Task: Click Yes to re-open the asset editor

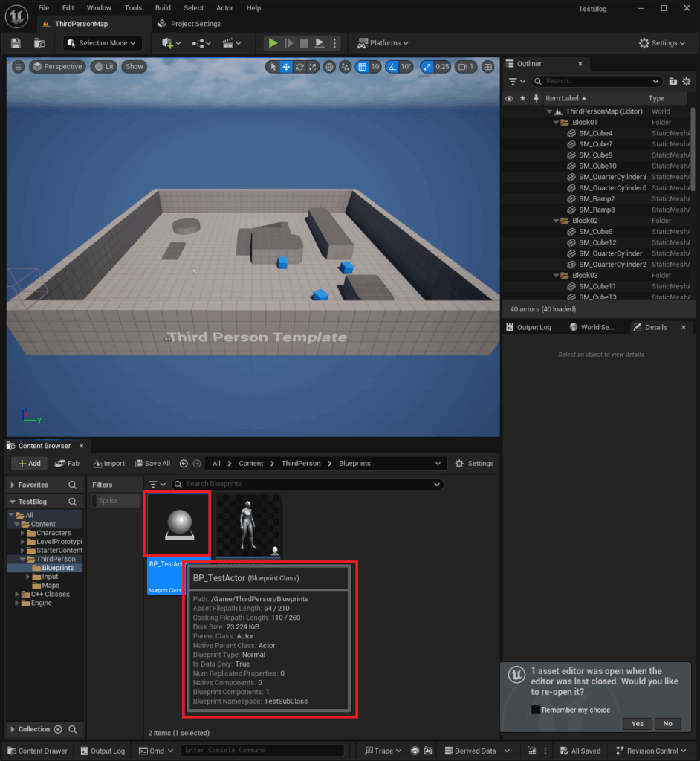Action: [x=638, y=724]
